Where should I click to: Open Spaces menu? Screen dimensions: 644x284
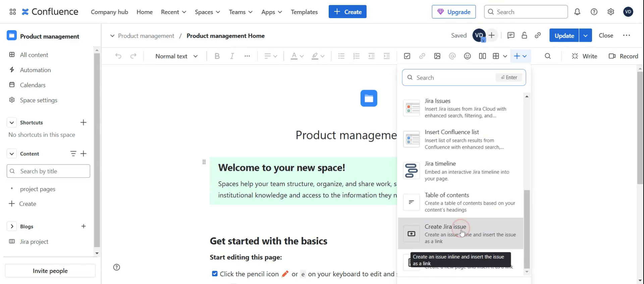point(207,12)
